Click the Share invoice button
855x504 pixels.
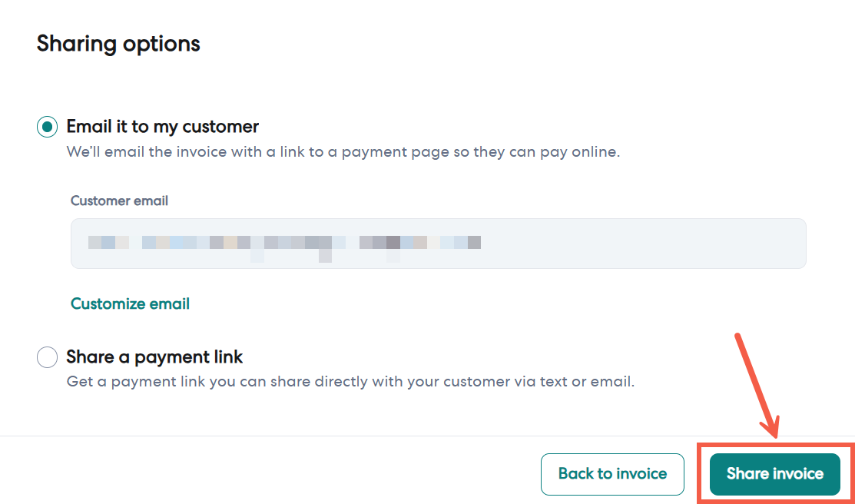(x=774, y=474)
